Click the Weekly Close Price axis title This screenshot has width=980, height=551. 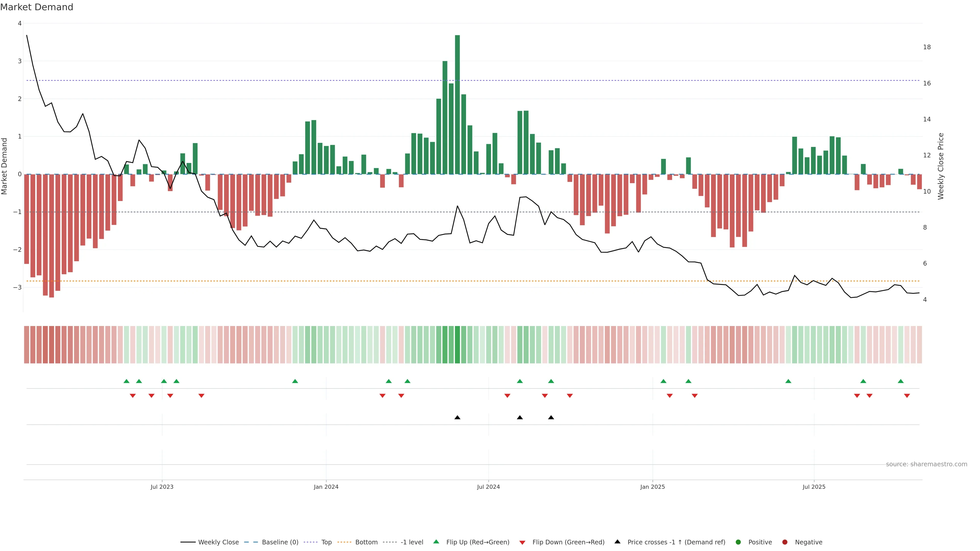(x=941, y=166)
